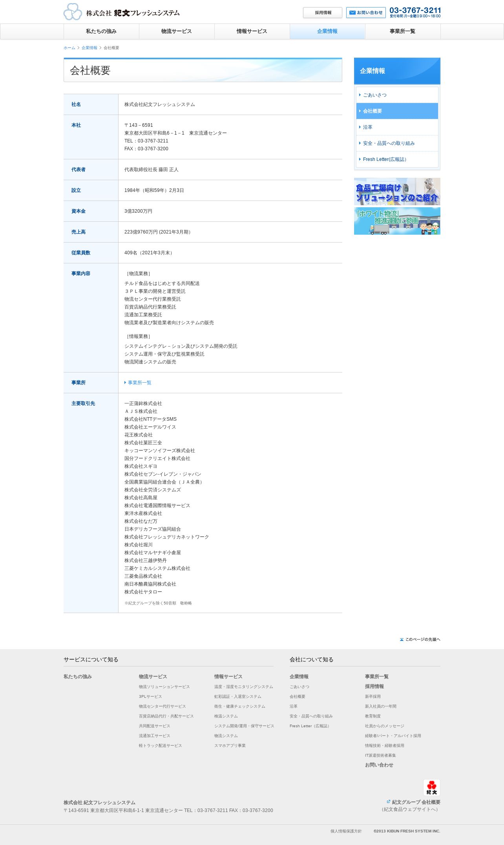Open footer heading 事業所一覧
Viewport: 504px width, 845px height.
click(x=377, y=677)
